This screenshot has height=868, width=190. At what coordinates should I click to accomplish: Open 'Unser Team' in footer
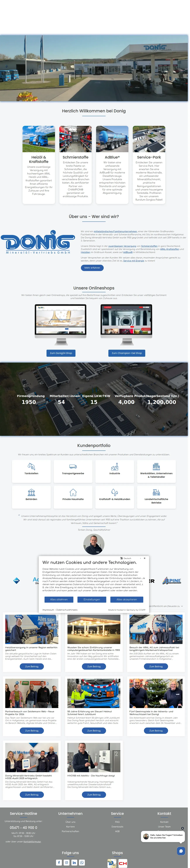164,827
